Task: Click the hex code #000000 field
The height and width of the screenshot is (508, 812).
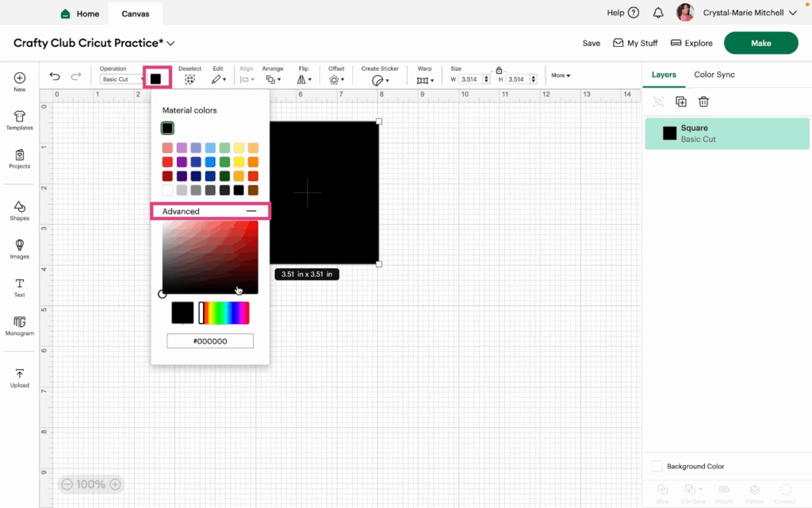Action: click(209, 341)
